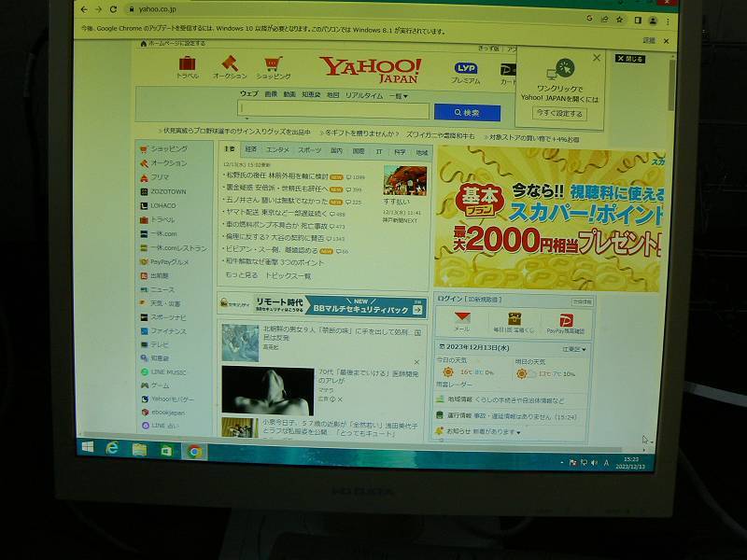Select the 経済 news tab
Image resolution: width=747 pixels, height=560 pixels.
click(x=250, y=149)
